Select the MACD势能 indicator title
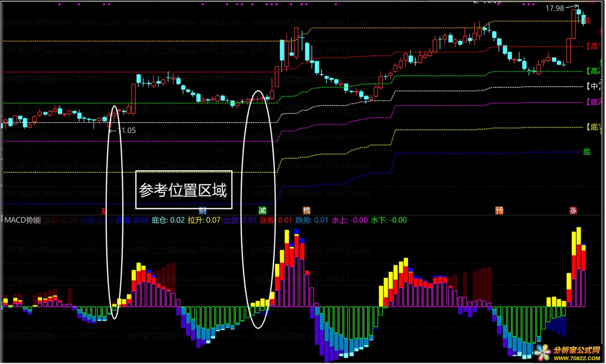The image size is (606, 364). click(x=23, y=220)
